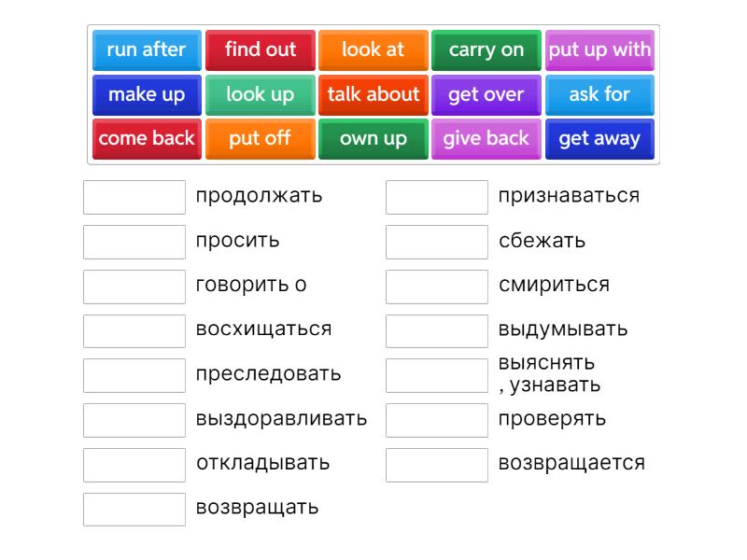The height and width of the screenshot is (560, 747).
Task: Select the "own up" tile
Action: point(373,138)
